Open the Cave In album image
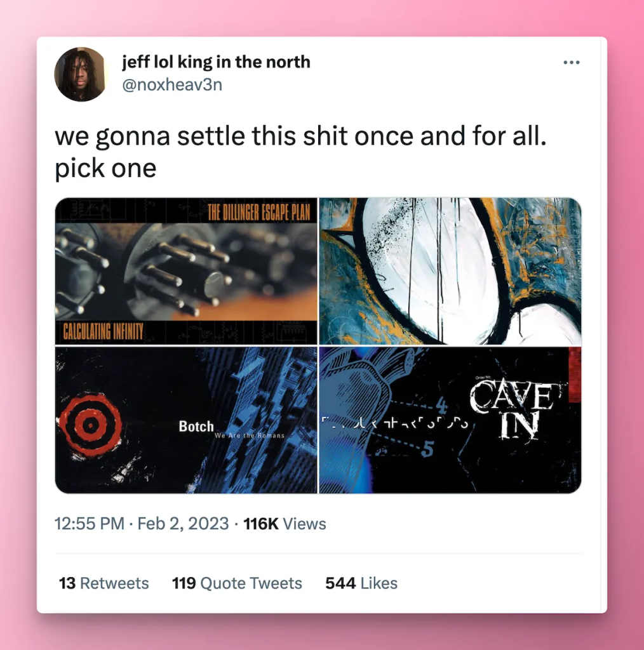 tap(450, 420)
